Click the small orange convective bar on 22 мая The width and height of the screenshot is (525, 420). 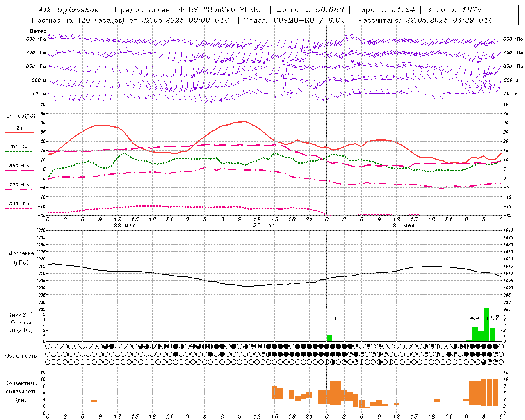(94, 401)
